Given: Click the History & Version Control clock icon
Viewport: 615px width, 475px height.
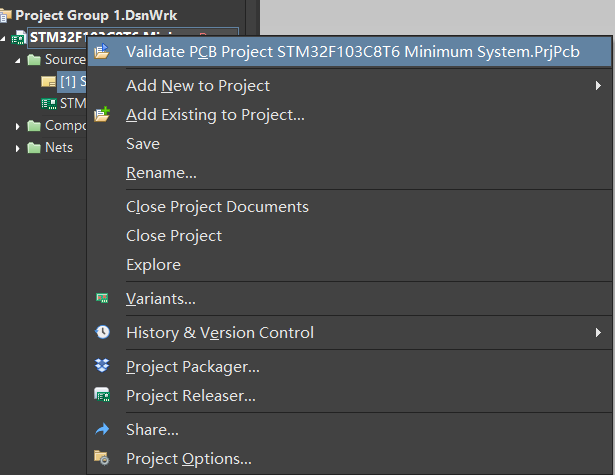Looking at the screenshot, I should point(102,332).
